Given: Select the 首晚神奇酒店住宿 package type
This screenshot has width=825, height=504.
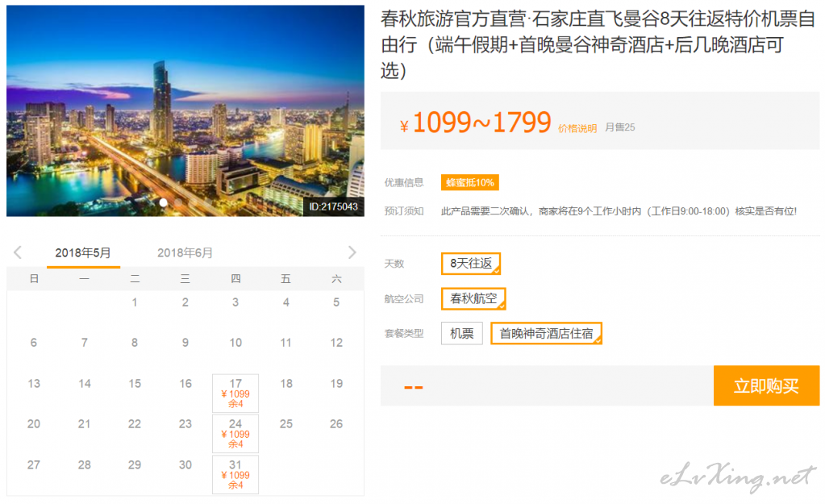Looking at the screenshot, I should pyautogui.click(x=546, y=334).
